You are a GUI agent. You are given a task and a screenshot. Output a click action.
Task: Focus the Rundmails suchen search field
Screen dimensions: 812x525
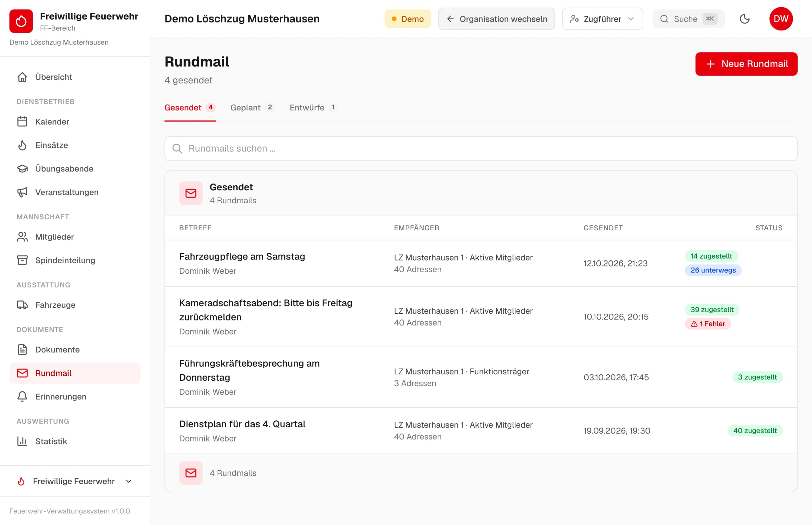(x=481, y=149)
